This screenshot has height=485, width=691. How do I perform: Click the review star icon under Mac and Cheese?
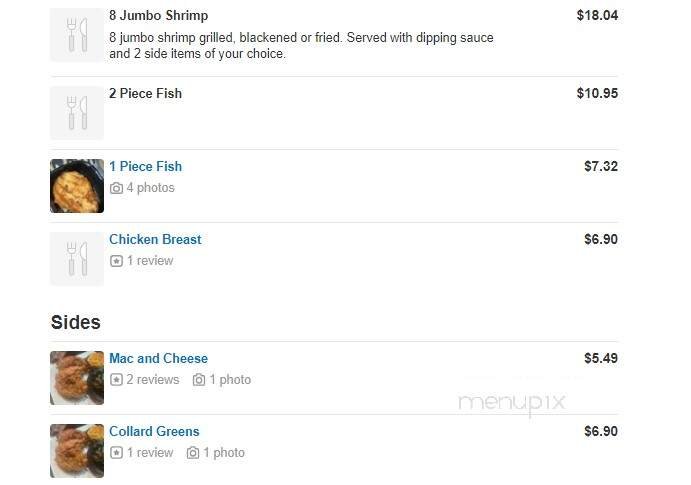(x=116, y=380)
